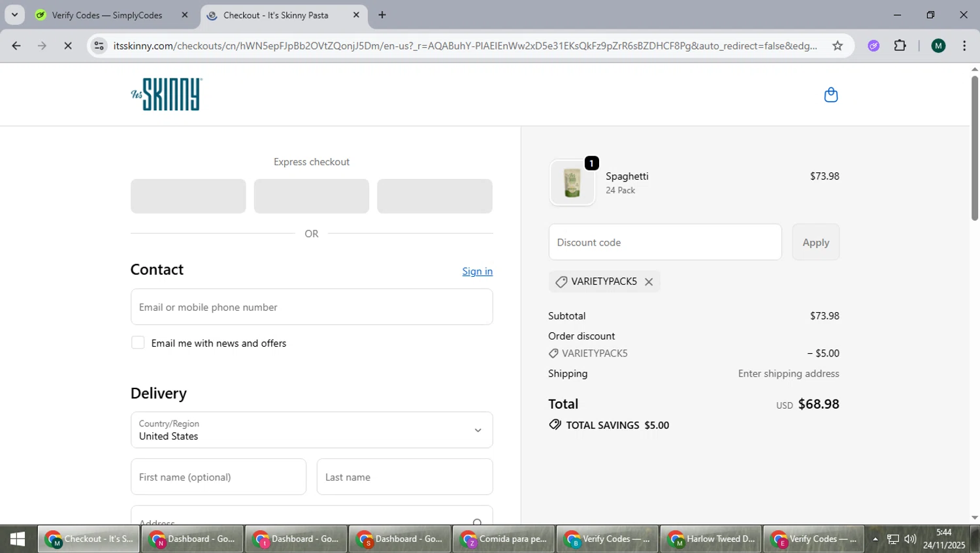Screen dimensions: 980x553
Task: Open the Harlow Tweed D... taskbar window
Action: 711,539
